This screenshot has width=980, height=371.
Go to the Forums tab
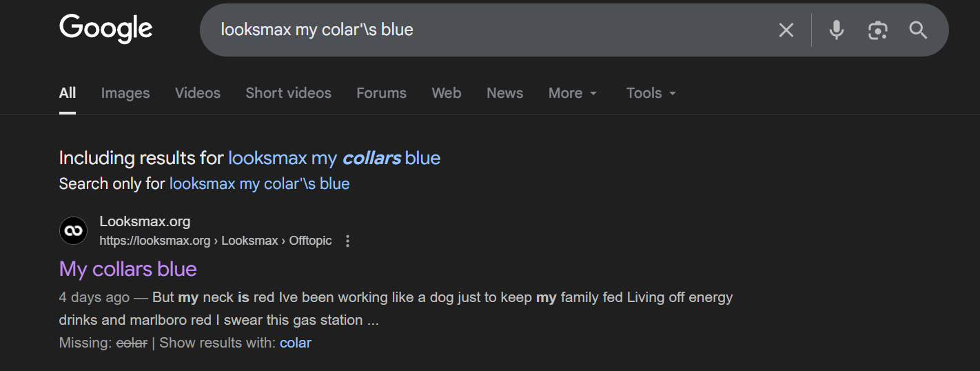381,93
